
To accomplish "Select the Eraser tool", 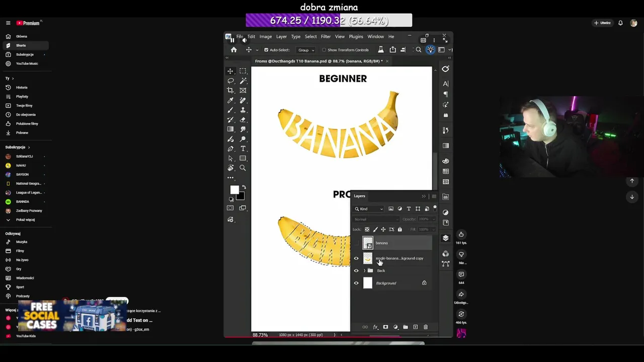I will [243, 120].
